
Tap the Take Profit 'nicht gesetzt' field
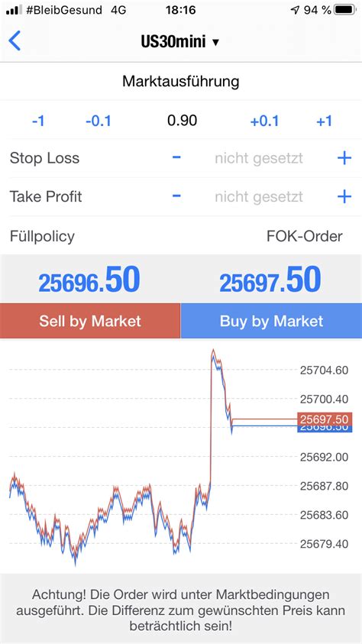(259, 197)
